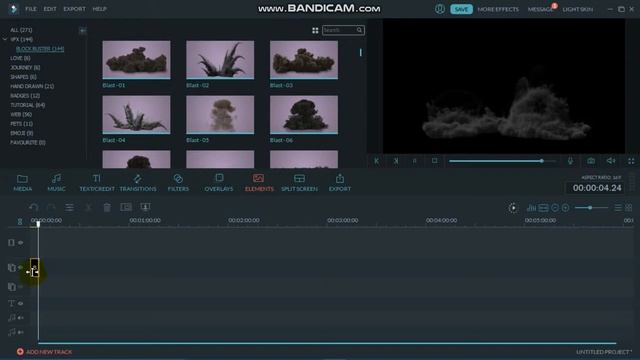The image size is (640, 360).
Task: Open the Split Screen tab
Action: coord(299,182)
